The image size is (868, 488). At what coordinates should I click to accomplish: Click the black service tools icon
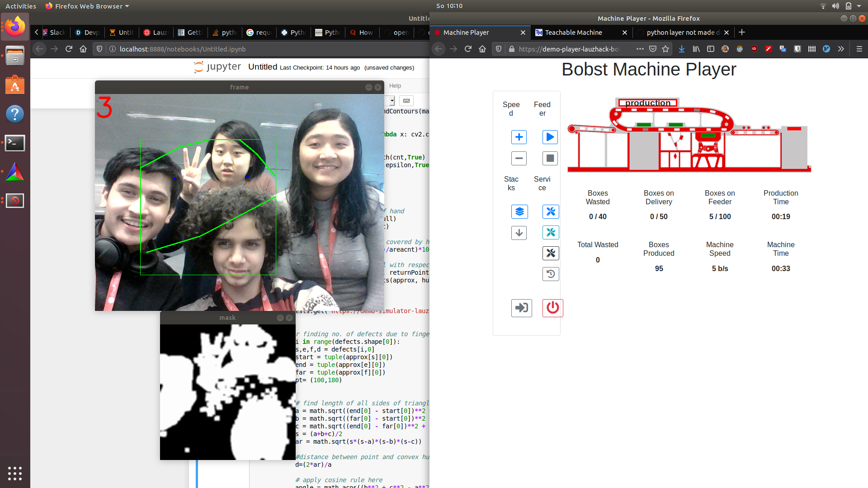point(550,253)
